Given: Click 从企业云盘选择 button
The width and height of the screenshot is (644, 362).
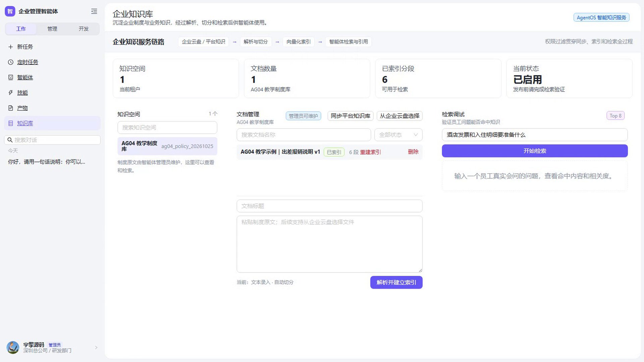Looking at the screenshot, I should 399,116.
